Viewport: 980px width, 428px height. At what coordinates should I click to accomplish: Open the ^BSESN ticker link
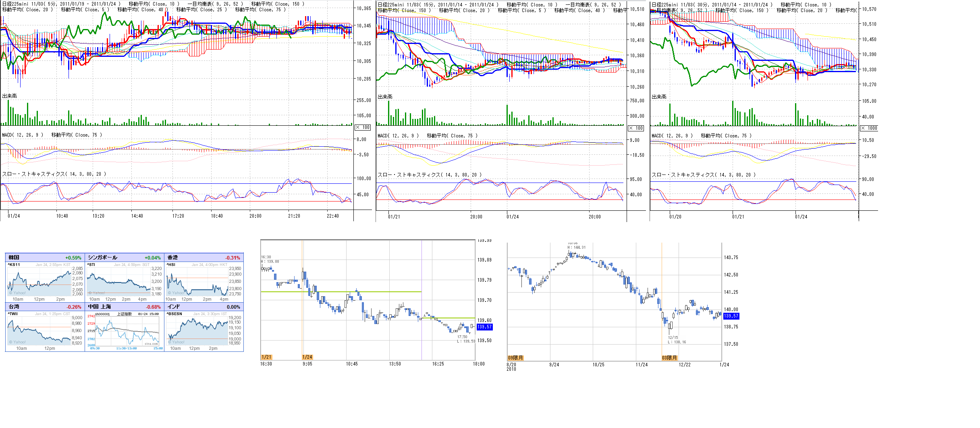point(174,314)
